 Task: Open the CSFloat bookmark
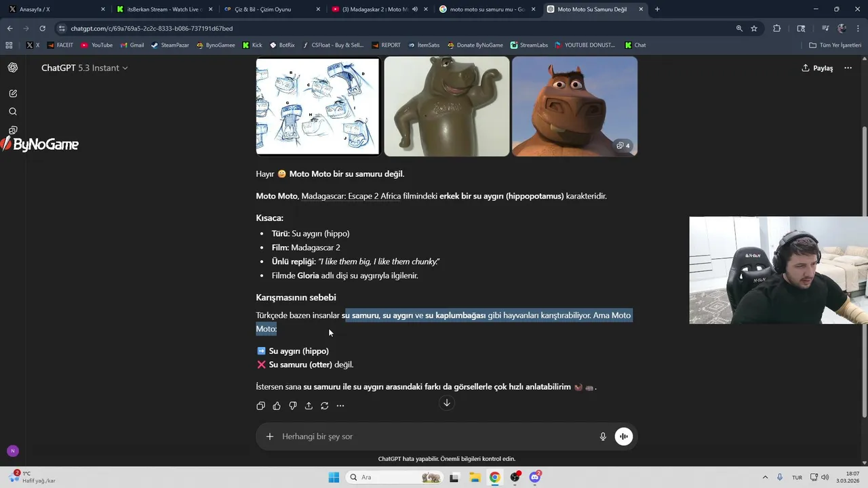tap(334, 45)
